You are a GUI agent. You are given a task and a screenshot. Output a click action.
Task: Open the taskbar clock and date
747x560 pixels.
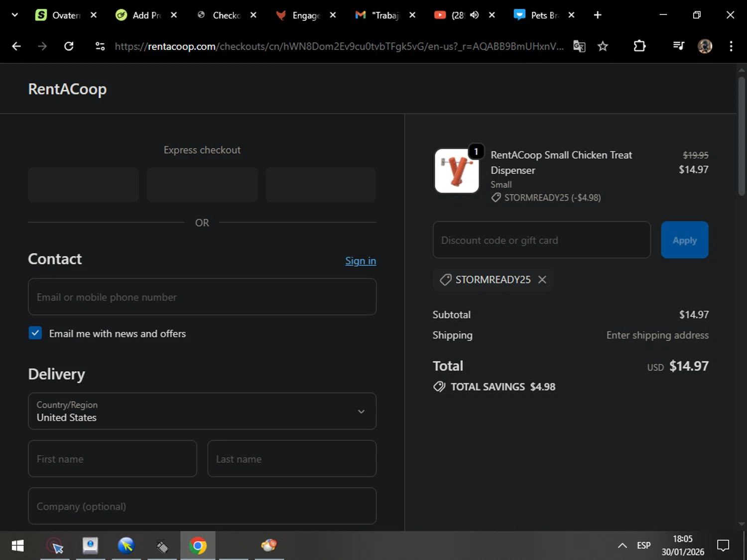683,546
